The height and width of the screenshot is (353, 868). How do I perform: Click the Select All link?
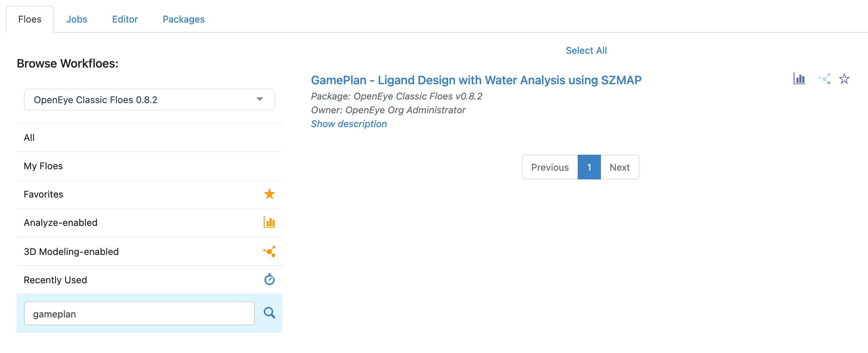(586, 50)
